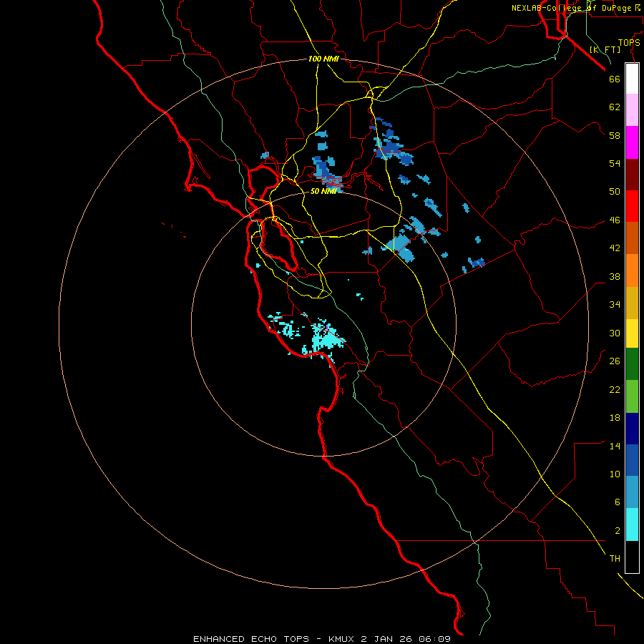Click the "30" scale value
The height and width of the screenshot is (644, 644).
pyautogui.click(x=615, y=333)
